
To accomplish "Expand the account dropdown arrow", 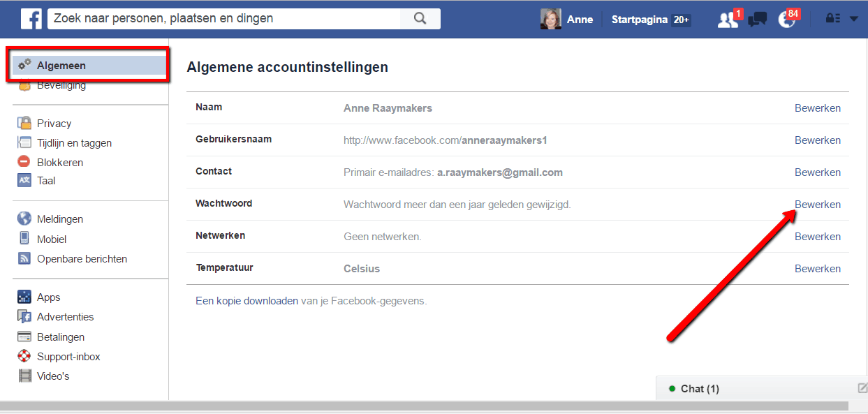I will pos(854,20).
